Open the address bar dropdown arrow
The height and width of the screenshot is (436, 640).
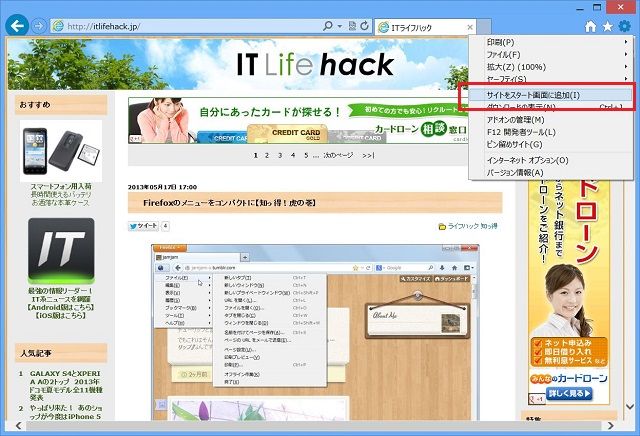[x=340, y=26]
